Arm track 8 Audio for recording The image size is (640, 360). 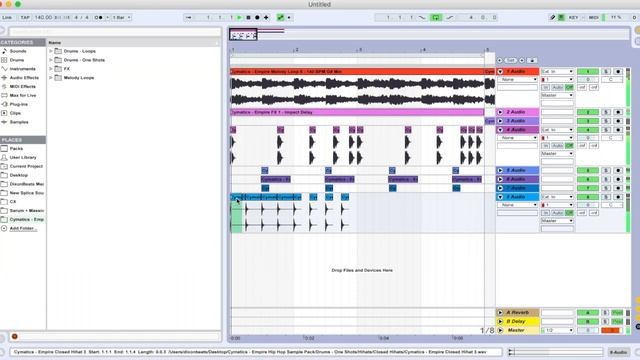pyautogui.click(x=618, y=197)
